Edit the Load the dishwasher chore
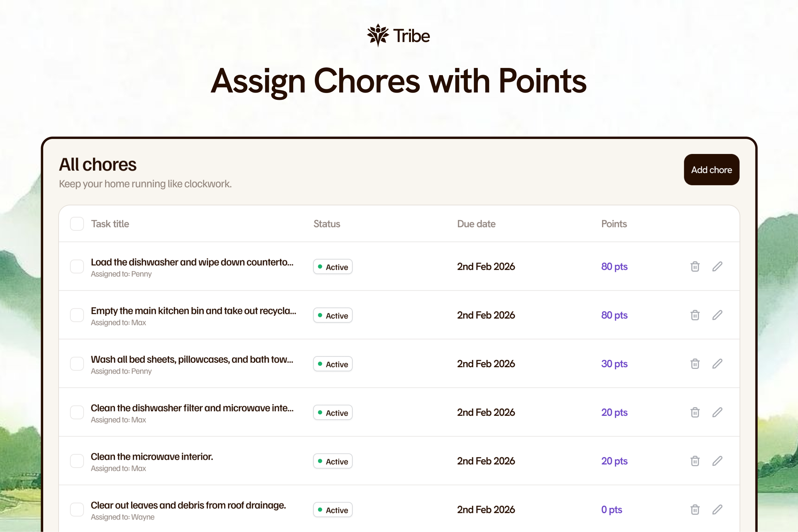Image resolution: width=798 pixels, height=532 pixels. (717, 267)
